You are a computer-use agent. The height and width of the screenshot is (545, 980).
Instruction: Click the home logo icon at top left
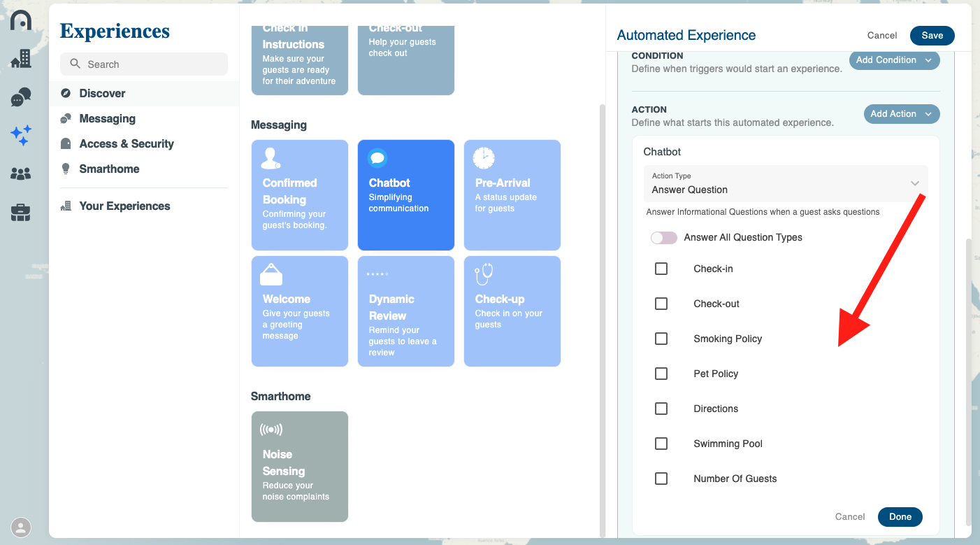[21, 20]
